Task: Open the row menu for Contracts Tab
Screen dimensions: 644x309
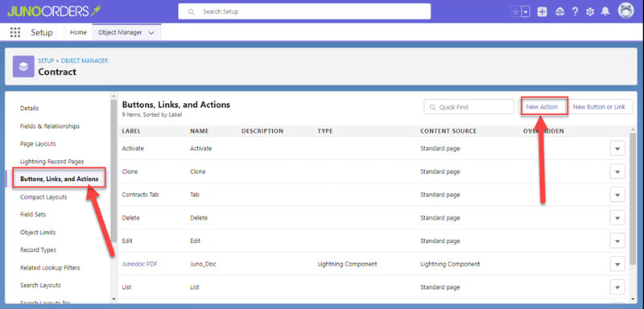Action: (x=617, y=195)
